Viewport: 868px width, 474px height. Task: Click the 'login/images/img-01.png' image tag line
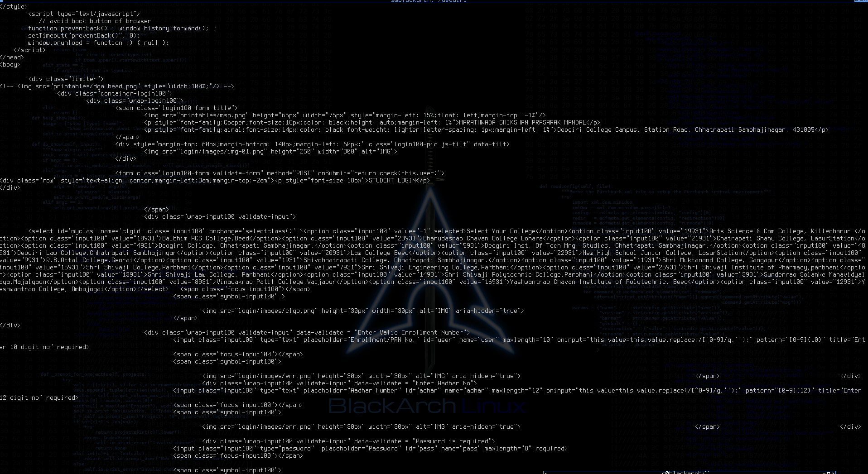coord(270,151)
